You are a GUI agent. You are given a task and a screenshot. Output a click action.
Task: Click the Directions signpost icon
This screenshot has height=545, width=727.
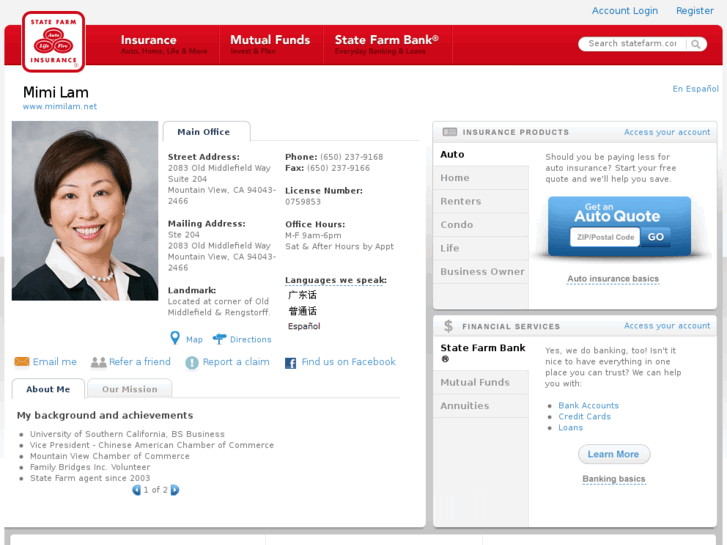(219, 339)
